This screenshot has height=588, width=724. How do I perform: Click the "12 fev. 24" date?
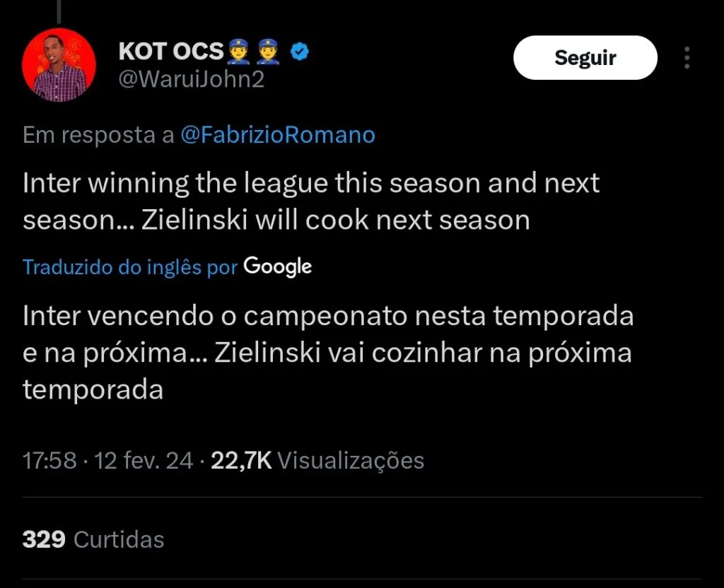[144, 461]
